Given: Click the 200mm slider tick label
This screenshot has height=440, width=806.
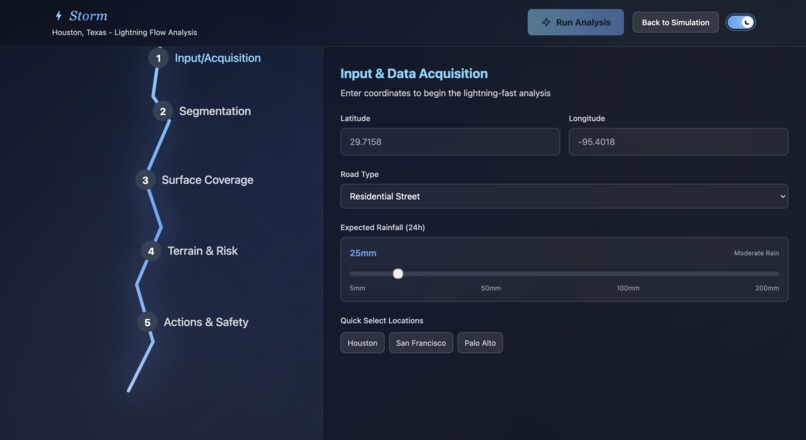Looking at the screenshot, I should (x=767, y=288).
